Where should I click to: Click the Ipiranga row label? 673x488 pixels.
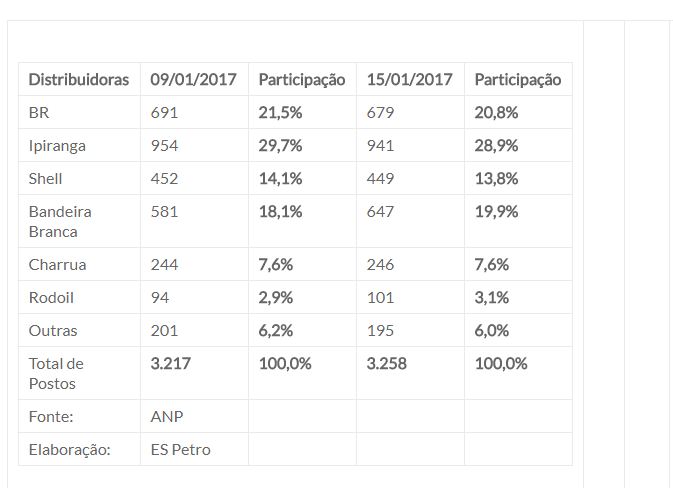79,145
